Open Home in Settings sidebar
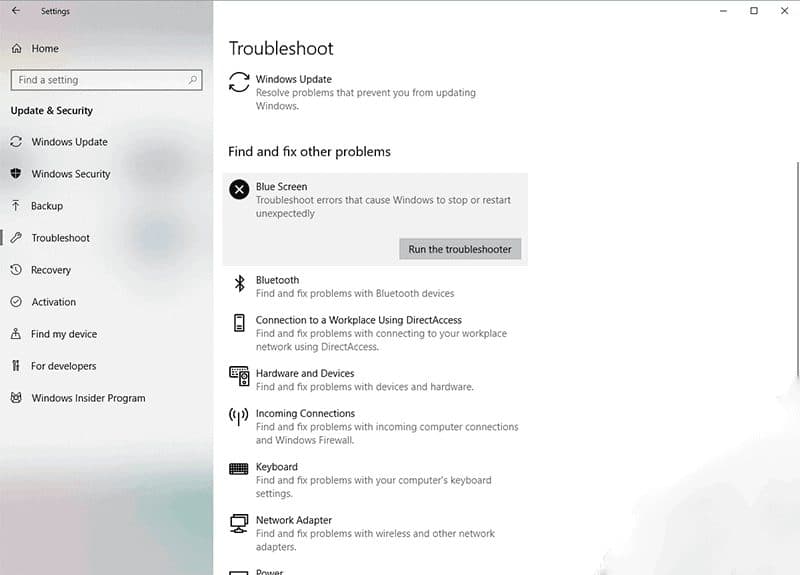800x575 pixels. point(45,48)
